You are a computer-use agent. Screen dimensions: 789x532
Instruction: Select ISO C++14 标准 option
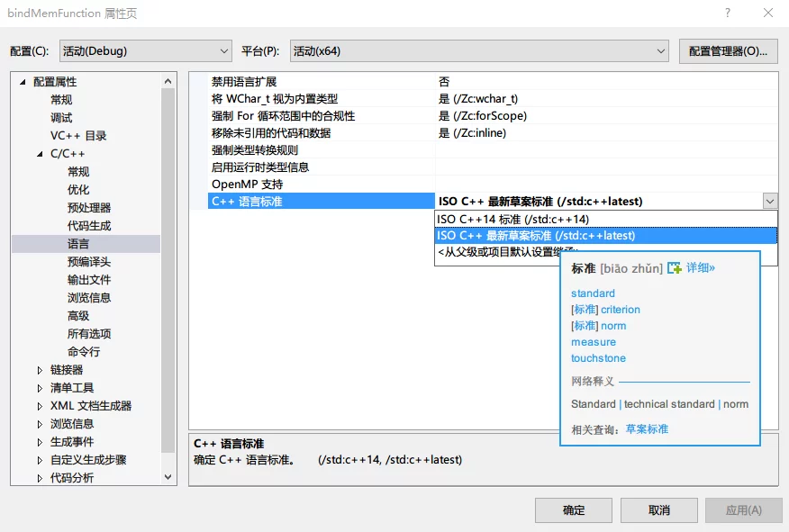point(512,219)
